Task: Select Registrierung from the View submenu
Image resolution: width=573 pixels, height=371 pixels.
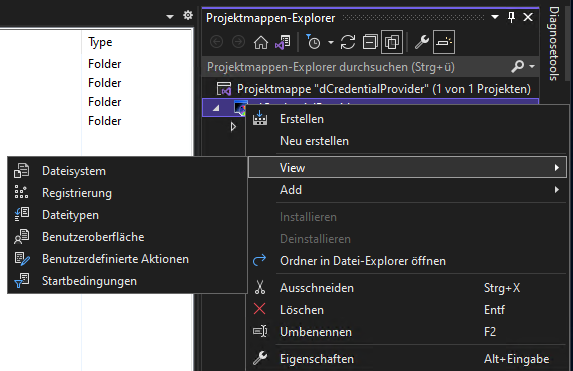Action: point(77,193)
